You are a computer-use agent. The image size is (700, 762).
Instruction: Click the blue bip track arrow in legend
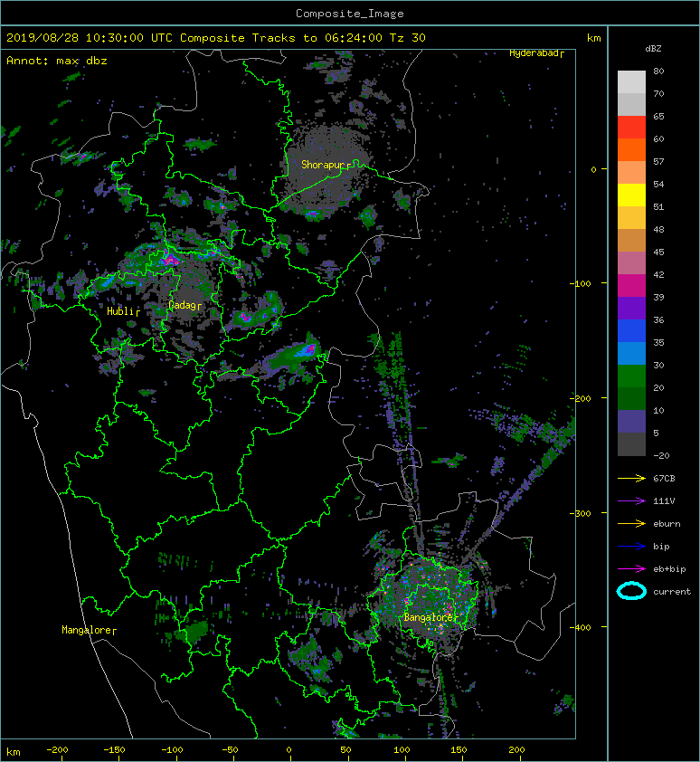coord(631,547)
